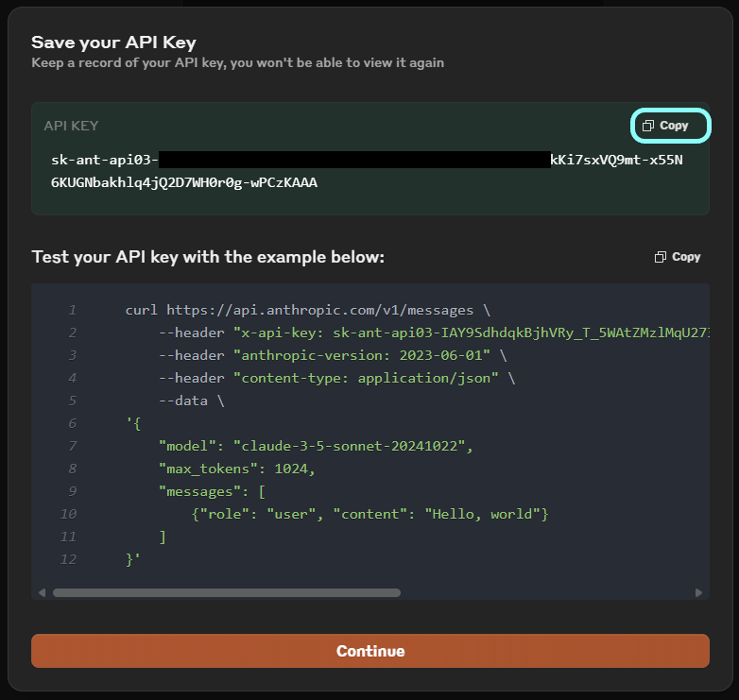
Task: Click the empty scrollbar track right of the thumb
Action: pos(548,593)
